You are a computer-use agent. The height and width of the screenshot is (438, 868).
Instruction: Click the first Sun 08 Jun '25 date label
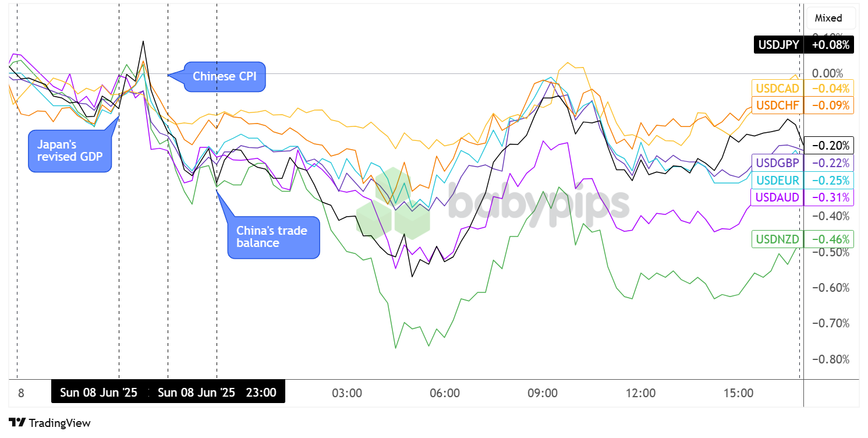pos(98,393)
